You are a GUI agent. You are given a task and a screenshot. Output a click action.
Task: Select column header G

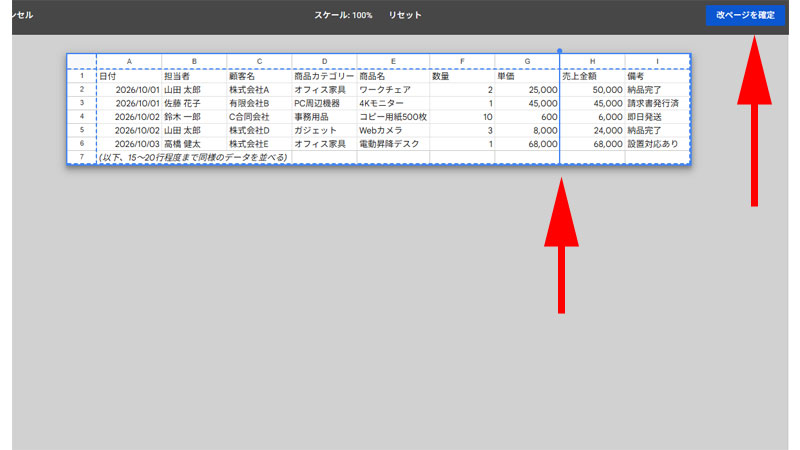coord(527,61)
